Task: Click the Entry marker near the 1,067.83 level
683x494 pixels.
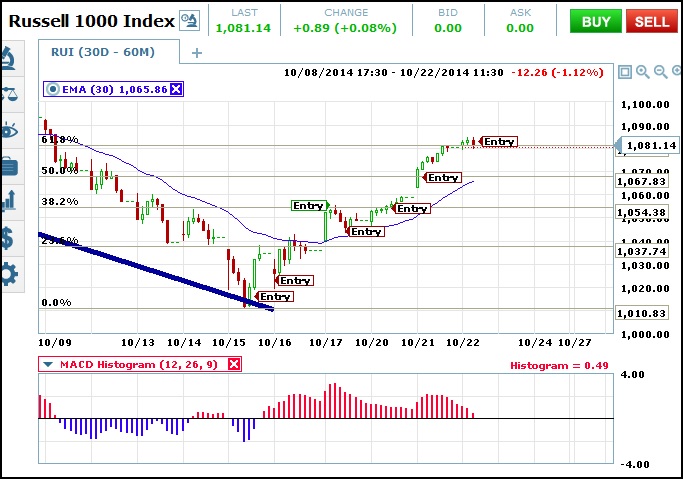Action: coord(442,177)
